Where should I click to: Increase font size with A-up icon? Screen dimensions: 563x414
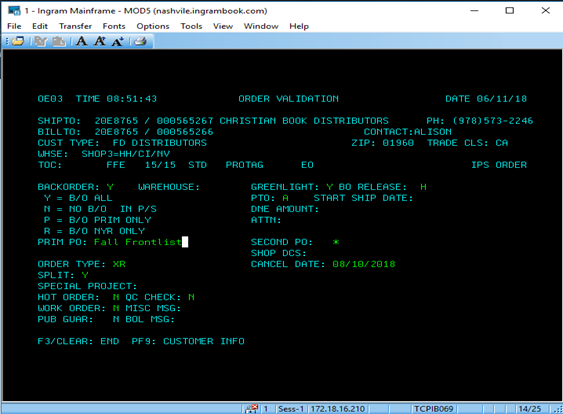(100, 42)
